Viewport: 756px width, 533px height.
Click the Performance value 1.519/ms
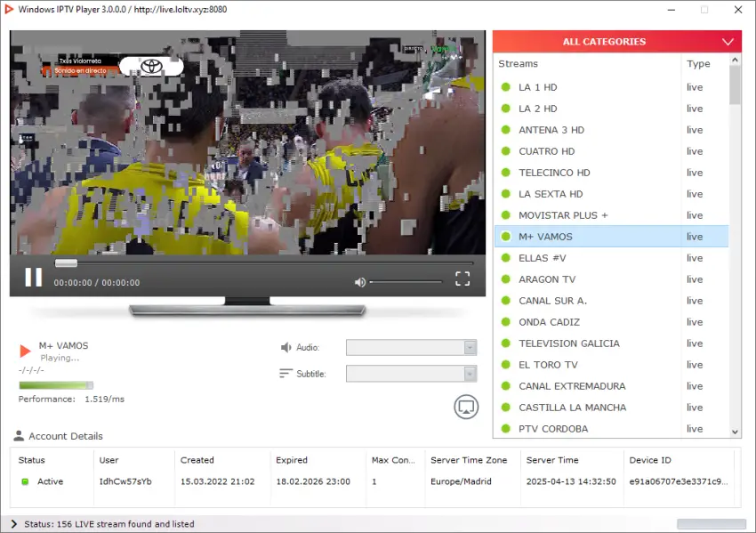coord(105,399)
